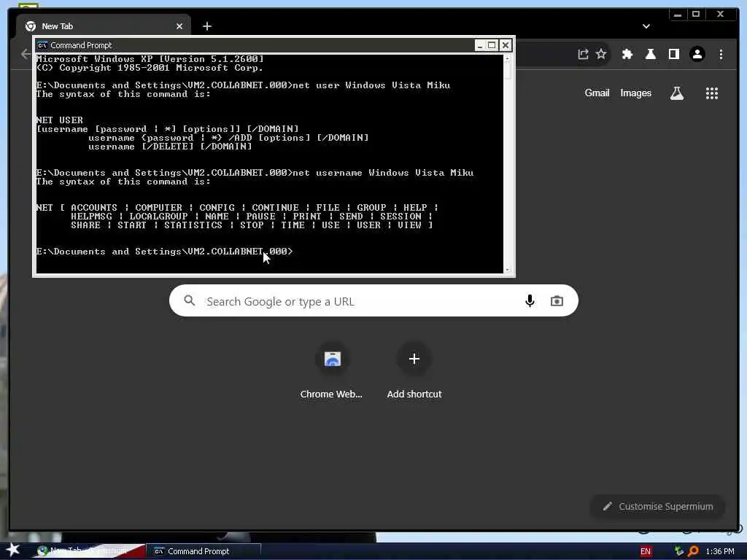Image resolution: width=747 pixels, height=560 pixels.
Task: Search by image using the camera icon
Action: point(557,301)
